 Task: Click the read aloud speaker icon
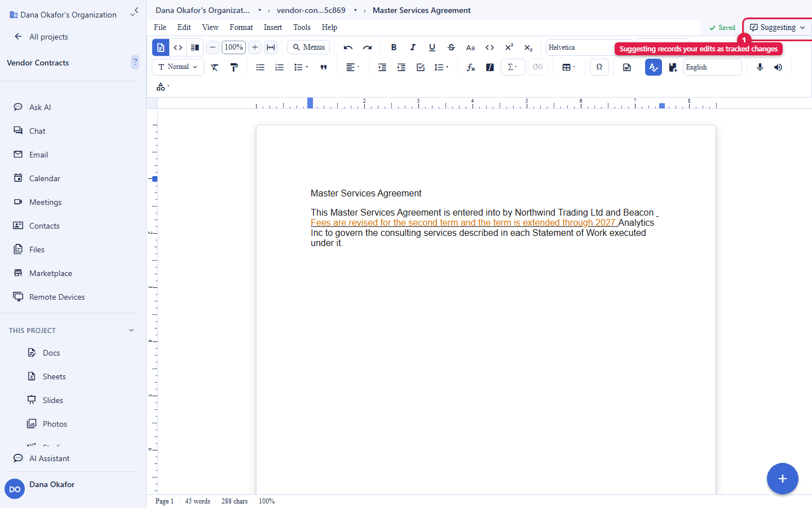coord(778,67)
